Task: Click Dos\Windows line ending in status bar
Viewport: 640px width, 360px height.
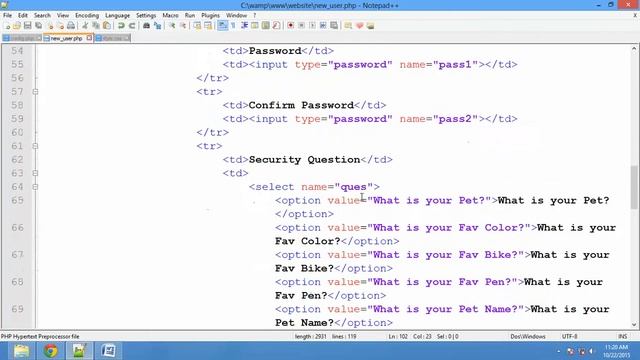Action: 528,337
